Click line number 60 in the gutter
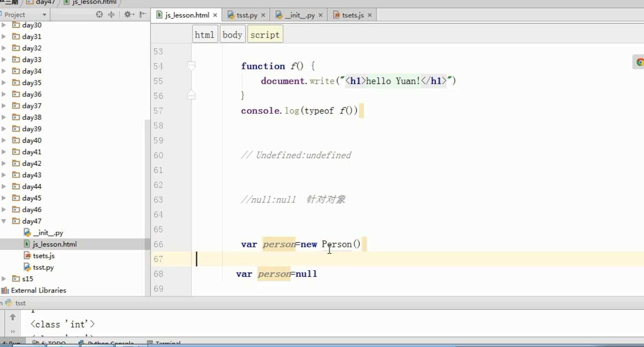Screen dimensions: 644x347 158,155
